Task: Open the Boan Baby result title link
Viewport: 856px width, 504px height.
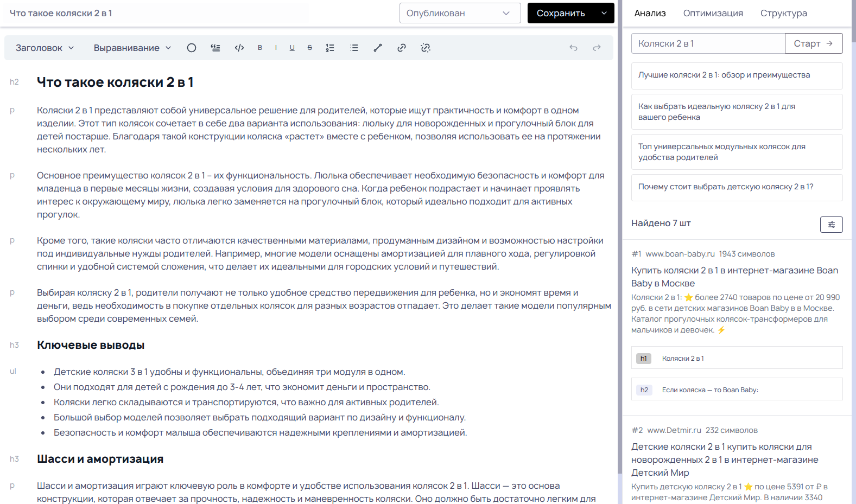Action: [x=734, y=277]
